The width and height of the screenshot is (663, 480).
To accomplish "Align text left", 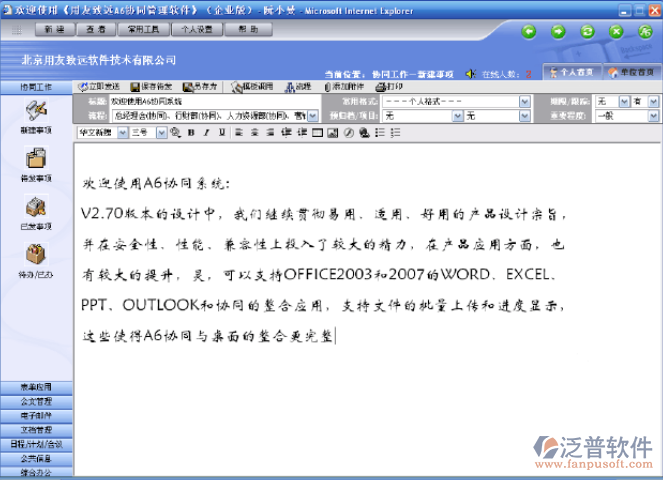I will point(239,133).
